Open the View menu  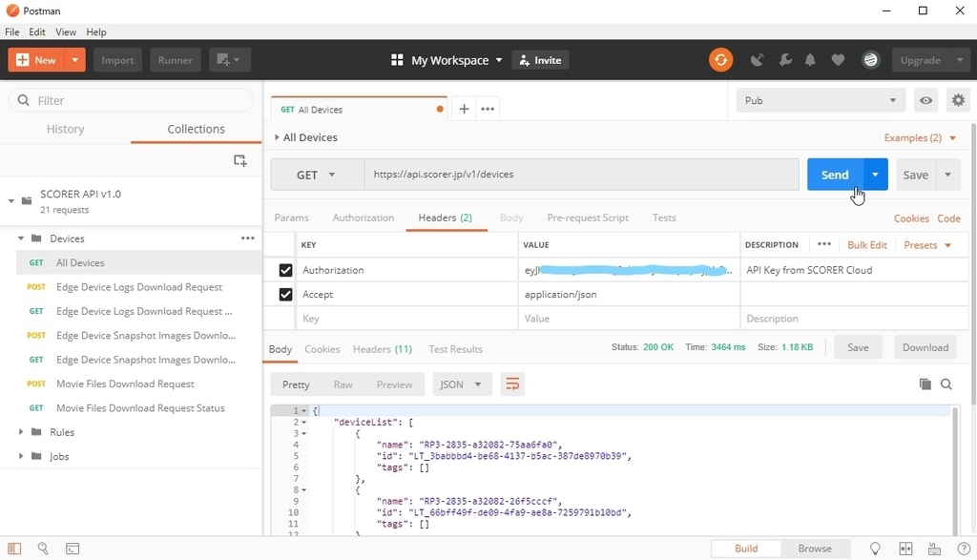[x=66, y=31]
